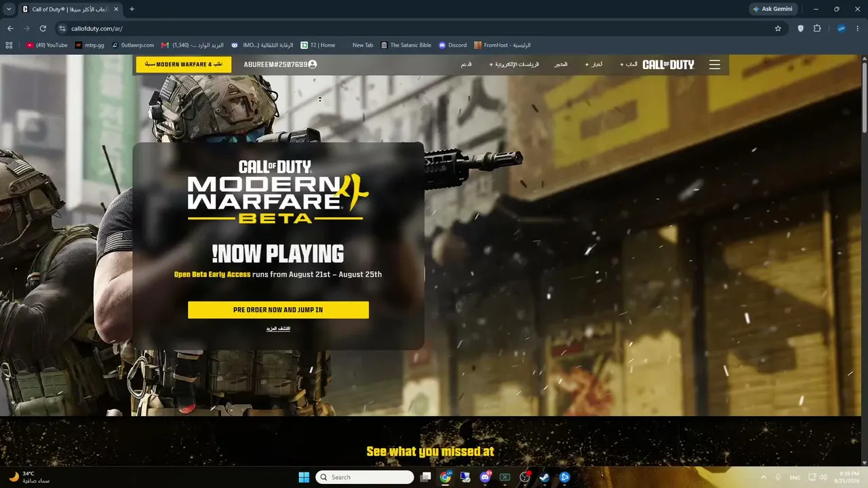Click the address bar showing callofduty.com/ar/
The width and height of the screenshot is (868, 488).
click(420, 28)
